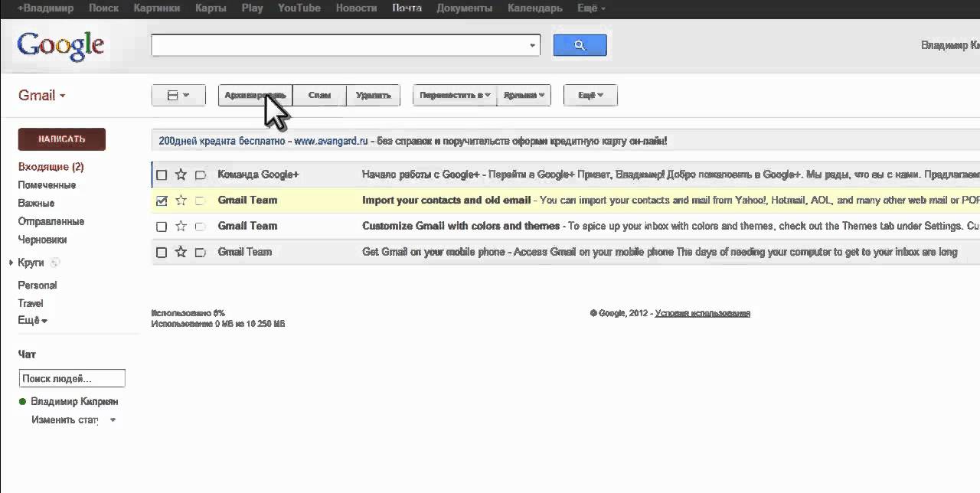
Task: Open Новости in the top bar
Action: pos(356,8)
